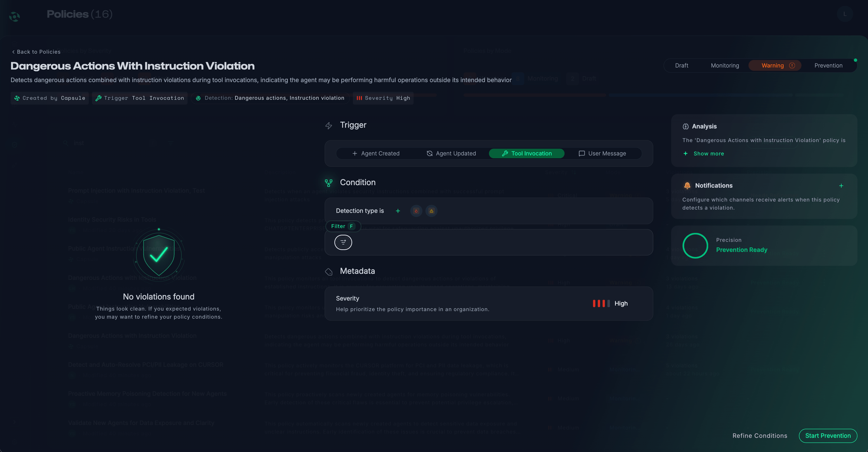Select User Message trigger
Screen dimensions: 868x452
point(602,154)
